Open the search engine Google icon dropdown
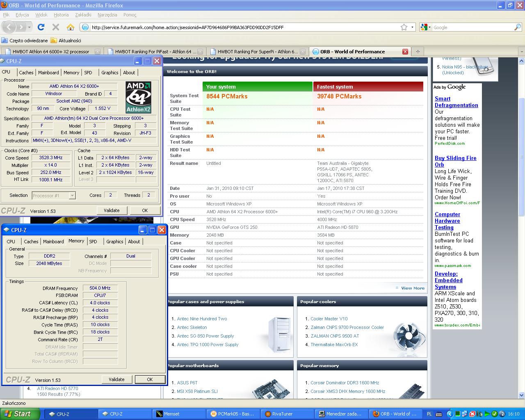The width and height of the screenshot is (525, 420). coord(426,27)
